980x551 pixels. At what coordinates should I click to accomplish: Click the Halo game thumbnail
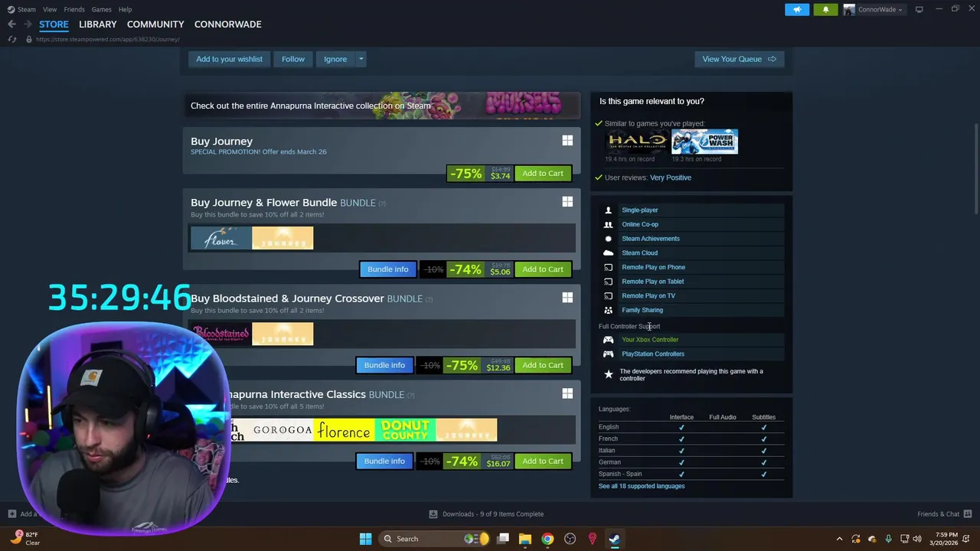point(636,142)
